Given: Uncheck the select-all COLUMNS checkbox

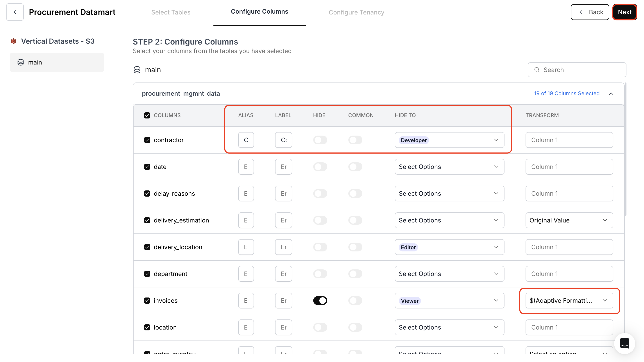Looking at the screenshot, I should [147, 115].
